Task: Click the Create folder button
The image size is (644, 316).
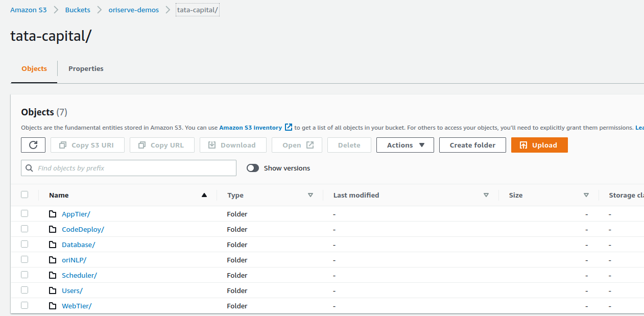Action: click(x=472, y=145)
